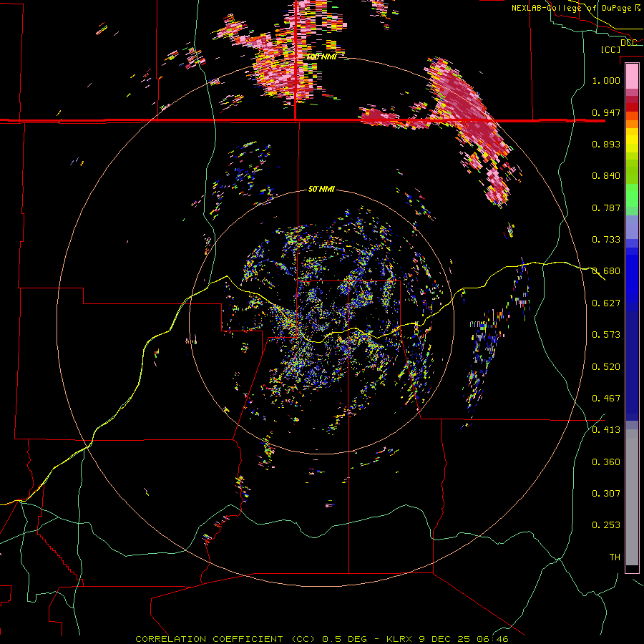
Task: Click the 06:46 timestamp in caption
Action: (492, 639)
